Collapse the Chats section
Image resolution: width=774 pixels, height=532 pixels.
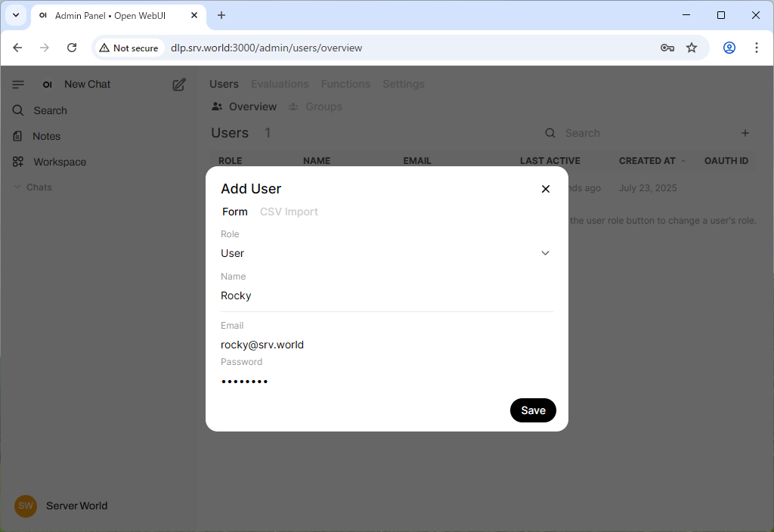pyautogui.click(x=33, y=187)
